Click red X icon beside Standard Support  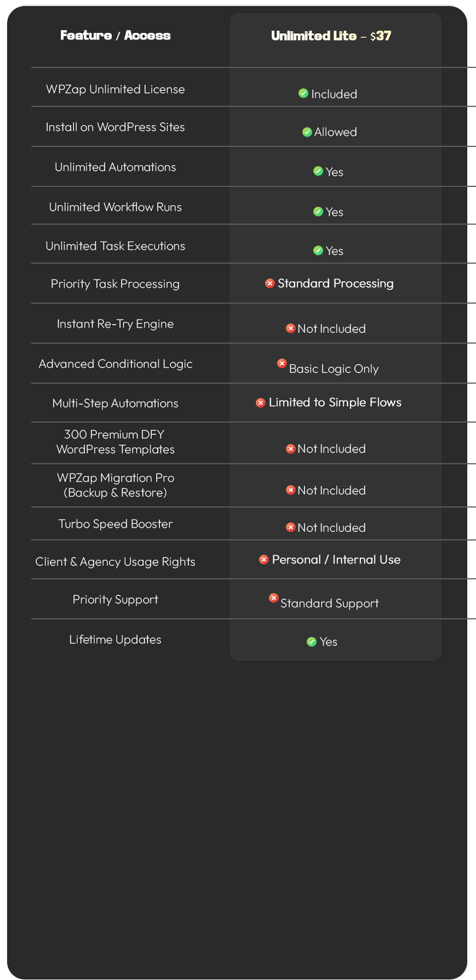[x=274, y=598]
